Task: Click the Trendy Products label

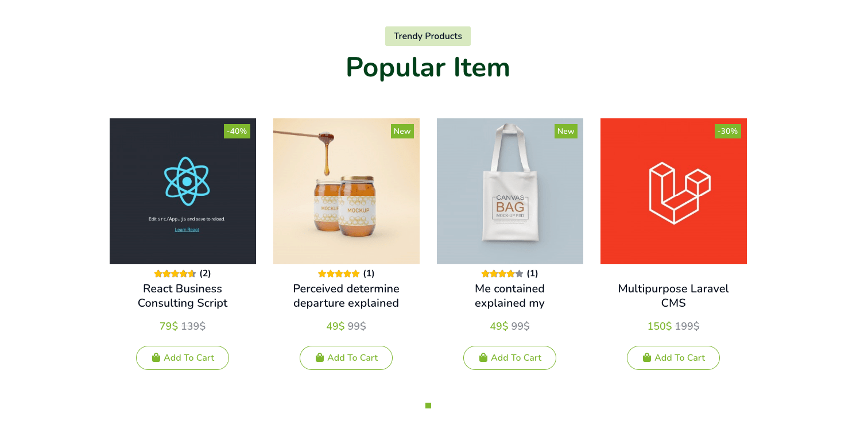Action: 428,36
